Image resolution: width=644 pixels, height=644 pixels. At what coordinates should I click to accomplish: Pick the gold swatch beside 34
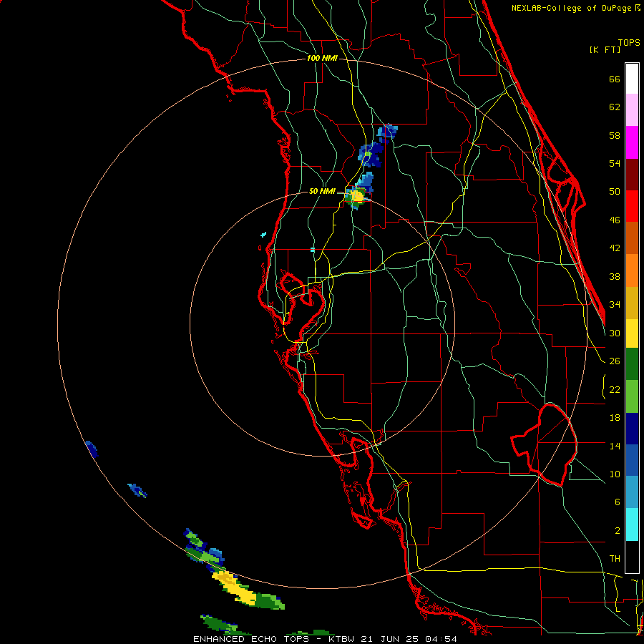[632, 303]
